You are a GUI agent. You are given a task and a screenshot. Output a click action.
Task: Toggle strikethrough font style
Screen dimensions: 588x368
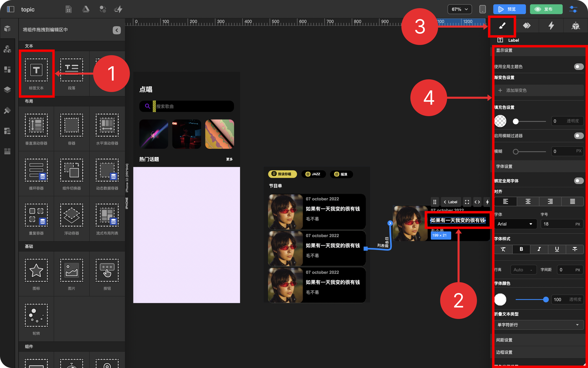575,249
